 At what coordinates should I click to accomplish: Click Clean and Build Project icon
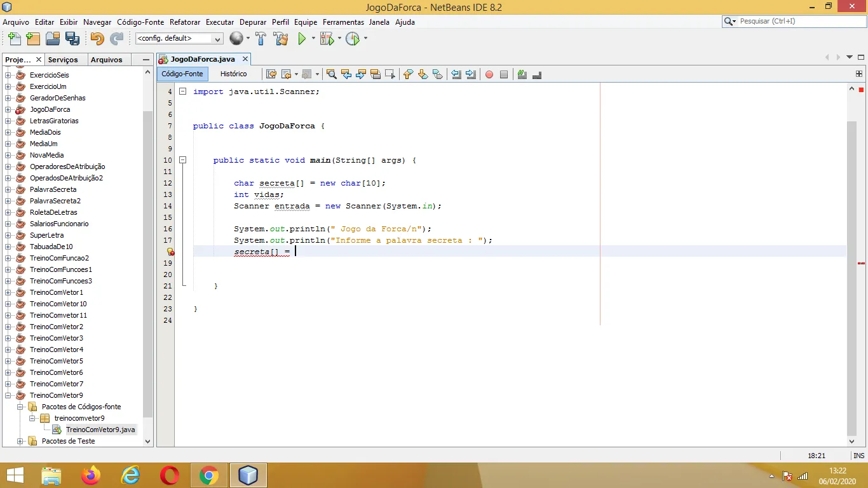pyautogui.click(x=280, y=39)
